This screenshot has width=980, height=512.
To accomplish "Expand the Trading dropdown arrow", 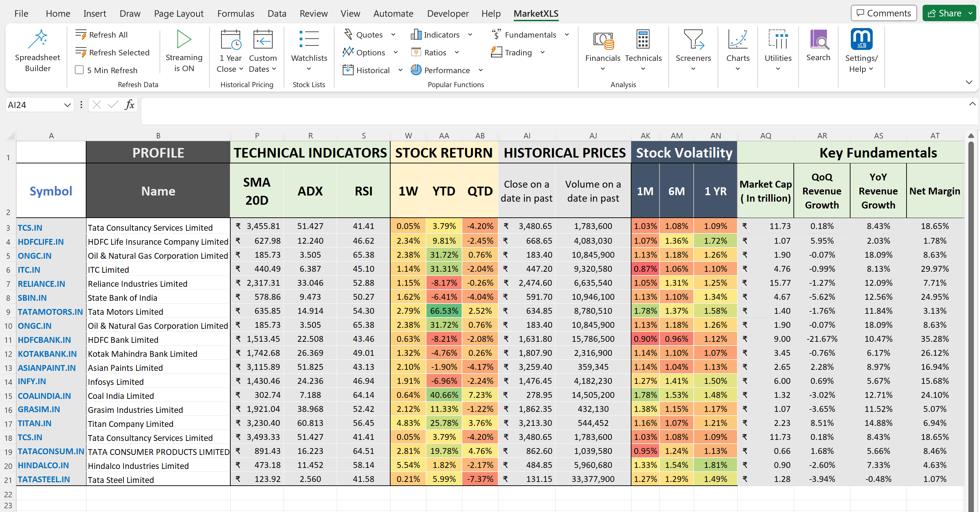I will 543,52.
